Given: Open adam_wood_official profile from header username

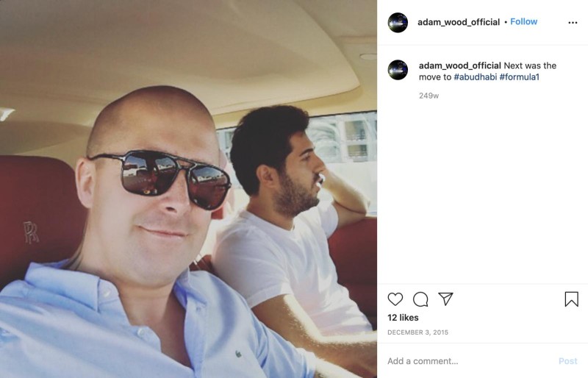Looking at the screenshot, I should [459, 22].
